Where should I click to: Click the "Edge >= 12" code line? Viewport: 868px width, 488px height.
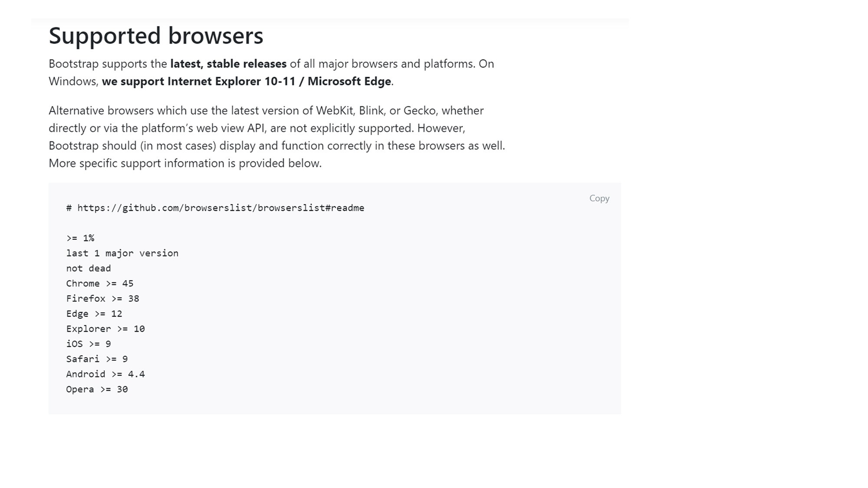[94, 314]
